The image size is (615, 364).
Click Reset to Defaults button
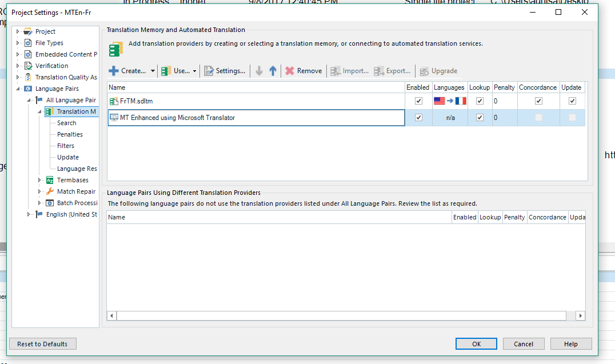[42, 344]
